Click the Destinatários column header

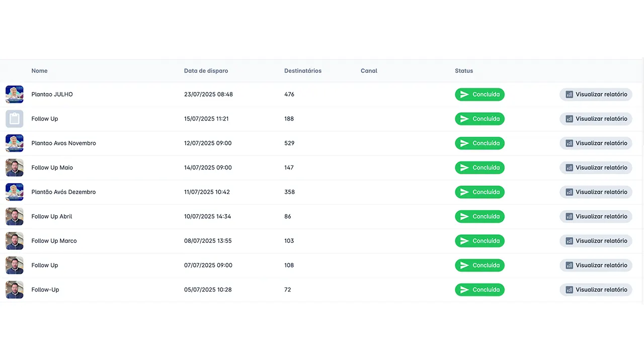(x=302, y=71)
